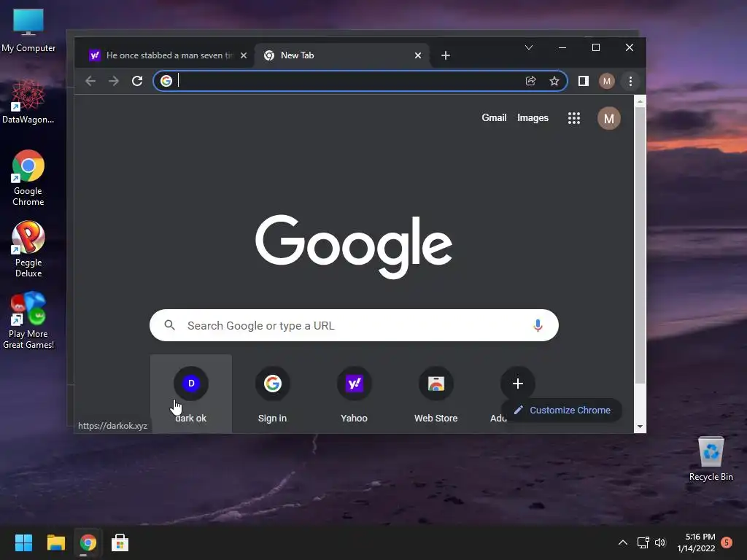Close the Yahoo article tab
The width and height of the screenshot is (747, 560).
(x=244, y=55)
